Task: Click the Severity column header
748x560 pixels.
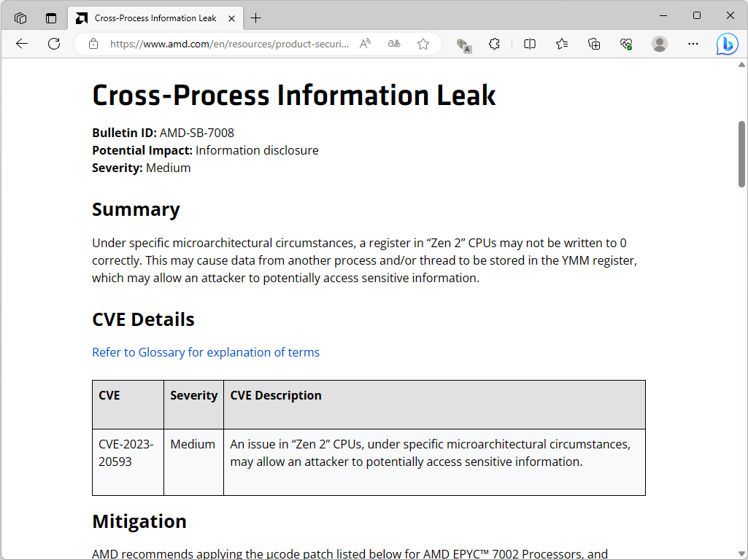Action: click(x=193, y=405)
